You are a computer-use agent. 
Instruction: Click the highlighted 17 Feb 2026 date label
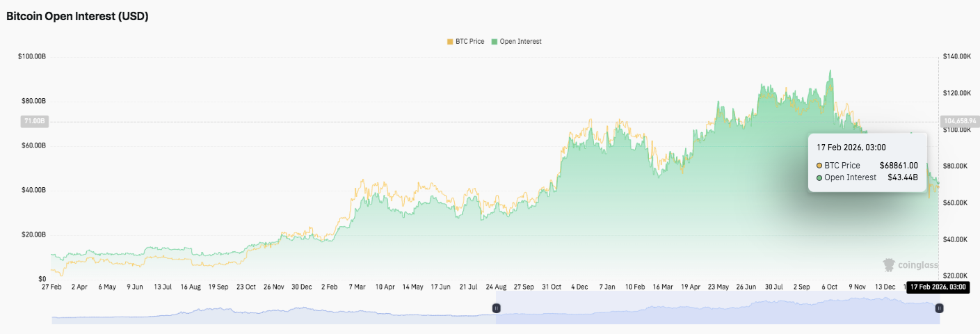tap(938, 287)
